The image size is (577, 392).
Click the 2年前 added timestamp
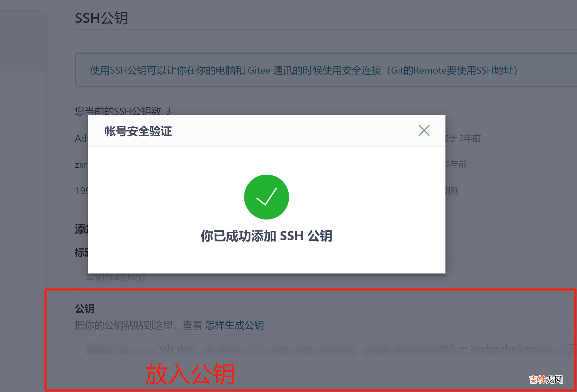456,164
